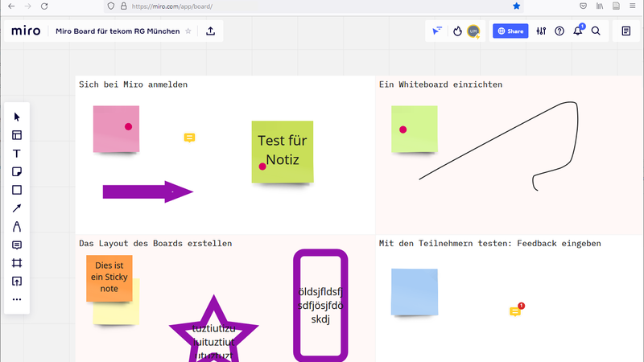Screen dimensions: 644x362
Task: Select the Pen drawing tool
Action: point(17,227)
